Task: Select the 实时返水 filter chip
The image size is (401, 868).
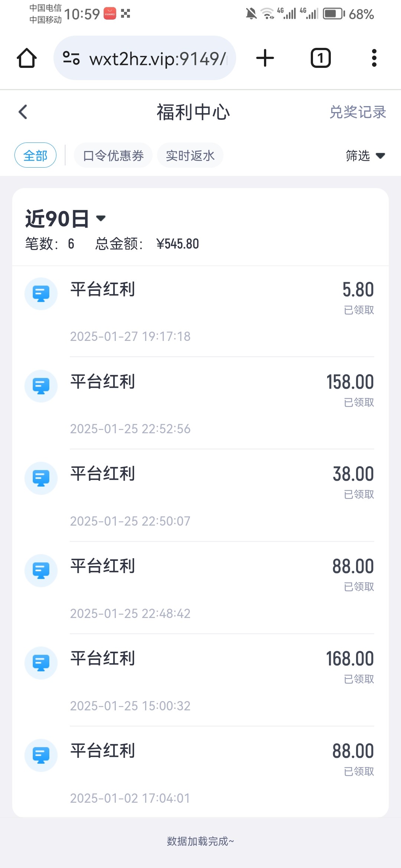Action: [x=190, y=155]
